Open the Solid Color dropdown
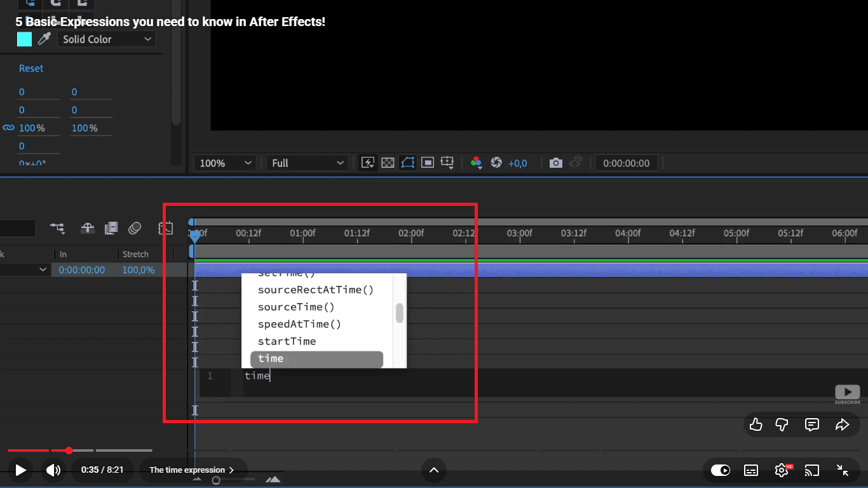 pyautogui.click(x=107, y=39)
